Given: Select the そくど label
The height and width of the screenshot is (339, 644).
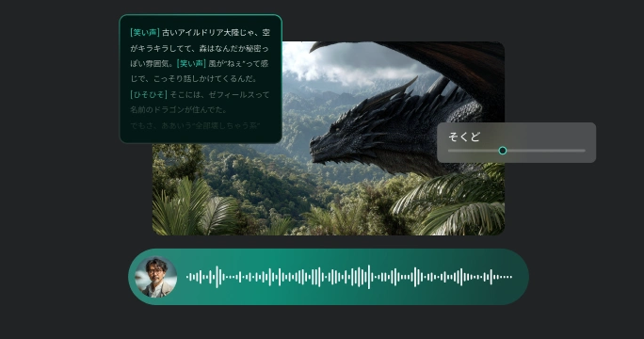Looking at the screenshot, I should (463, 137).
